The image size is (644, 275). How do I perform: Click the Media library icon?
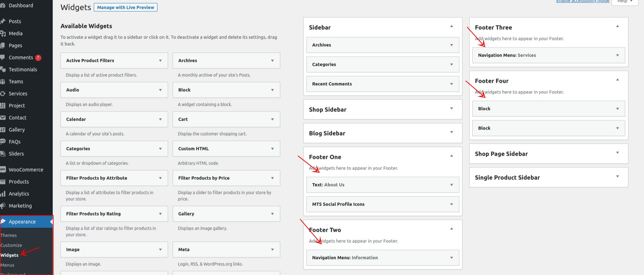(3, 33)
